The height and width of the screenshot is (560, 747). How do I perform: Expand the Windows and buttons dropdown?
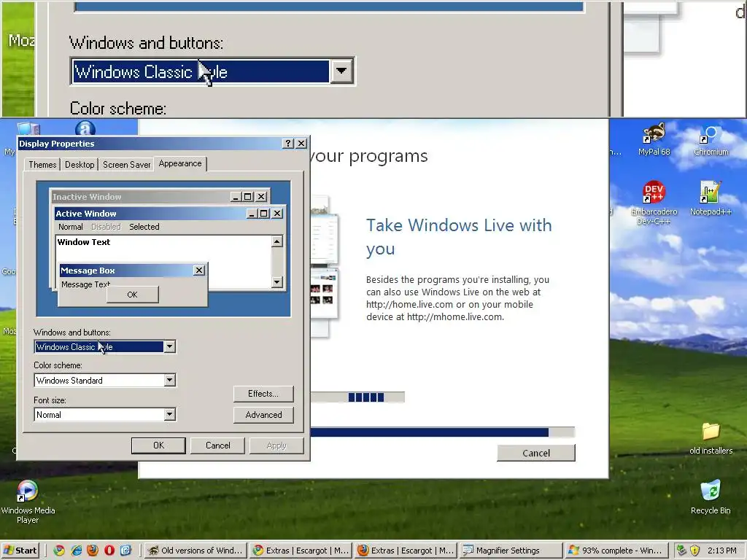[169, 346]
